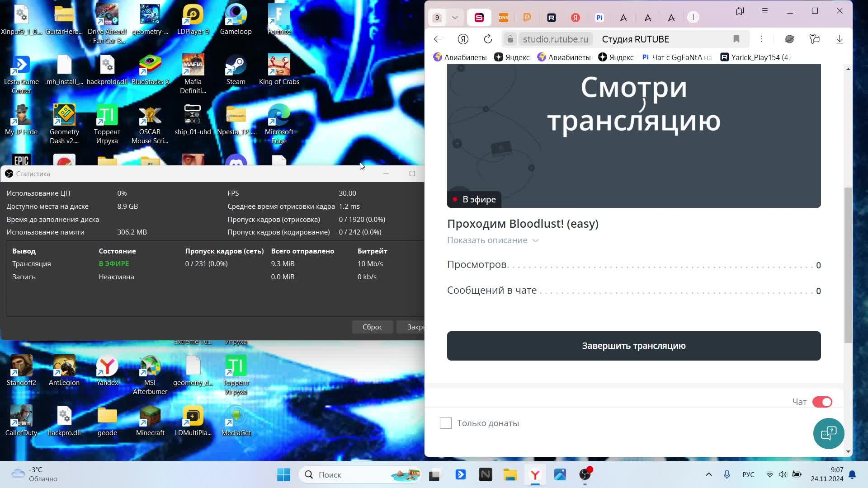Click Сброс in the Статистика window

pyautogui.click(x=372, y=327)
